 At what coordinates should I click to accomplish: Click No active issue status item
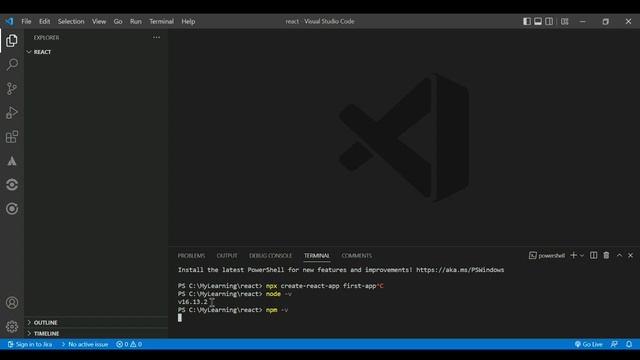pyautogui.click(x=85, y=344)
